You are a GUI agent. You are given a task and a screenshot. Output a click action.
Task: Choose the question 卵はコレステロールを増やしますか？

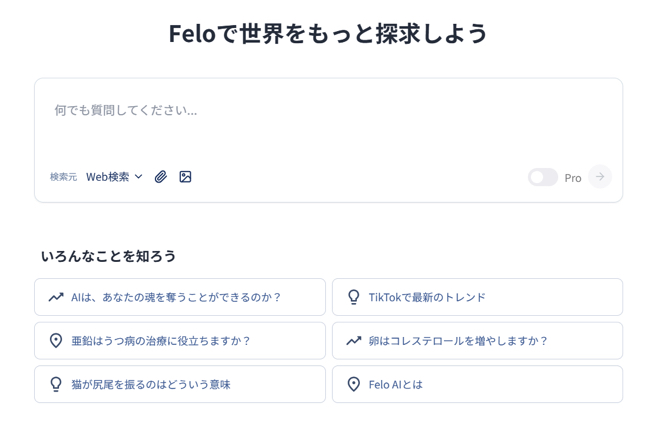tap(458, 341)
